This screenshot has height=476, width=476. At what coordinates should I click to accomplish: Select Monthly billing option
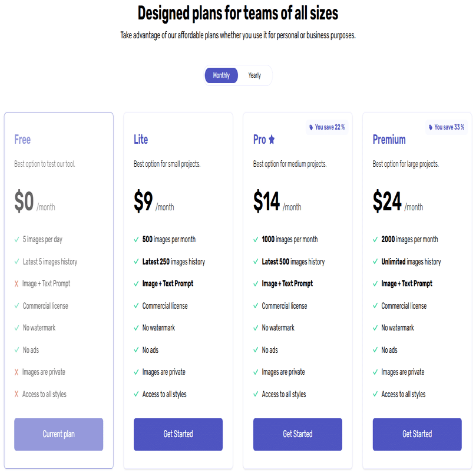click(x=222, y=75)
